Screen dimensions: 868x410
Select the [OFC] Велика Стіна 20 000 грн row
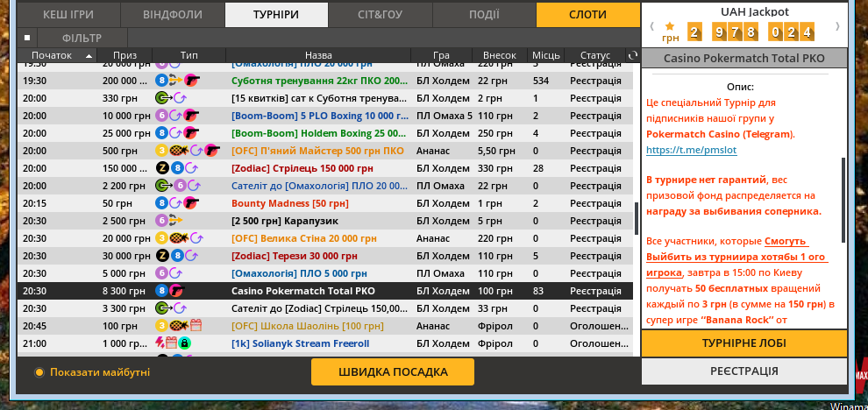325,238
